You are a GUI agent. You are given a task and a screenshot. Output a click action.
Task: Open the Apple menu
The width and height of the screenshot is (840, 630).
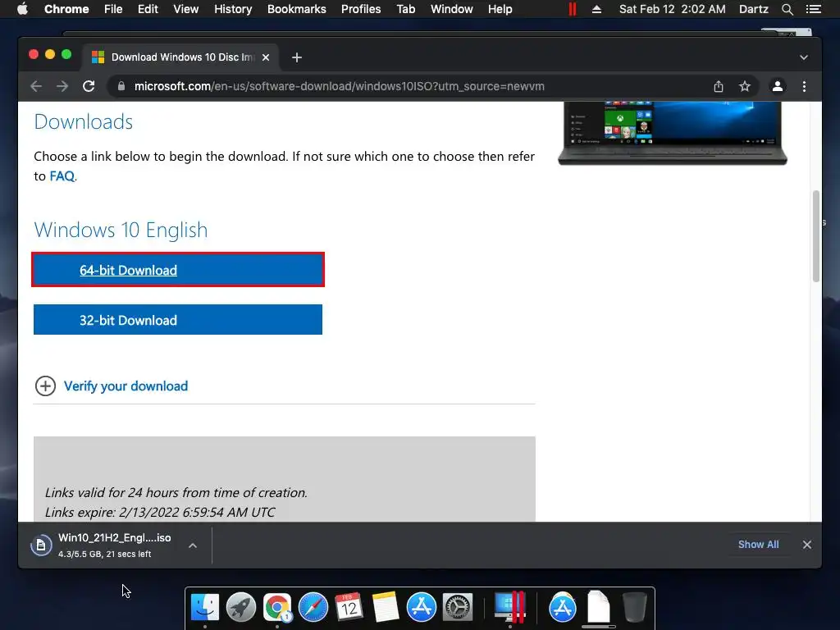(22, 9)
